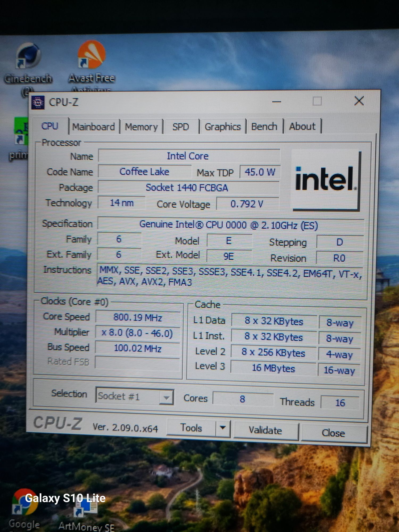Viewport: 399px width, 532px height.
Task: Expand the Tools dropdown arrow
Action: point(223,428)
